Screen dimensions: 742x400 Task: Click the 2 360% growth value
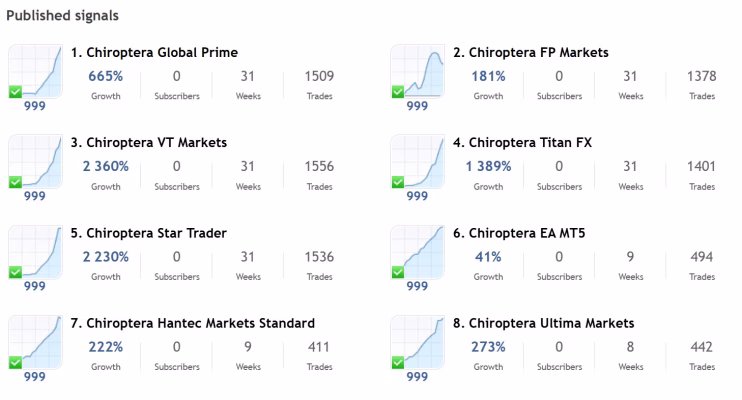106,167
